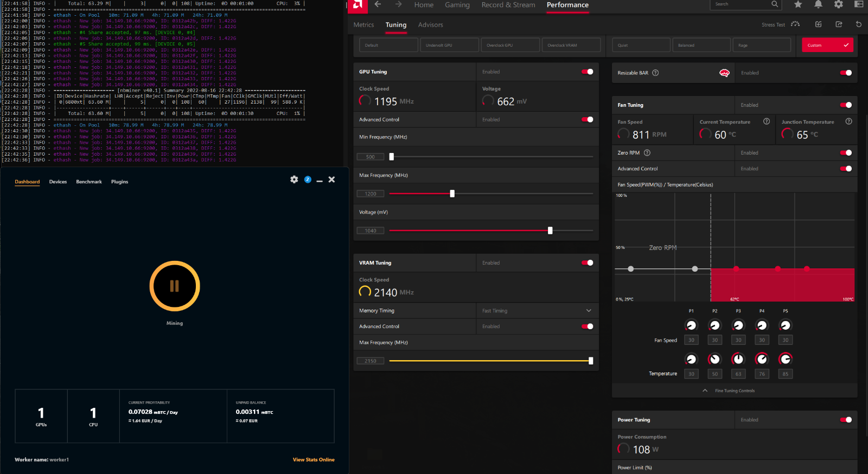Image resolution: width=868 pixels, height=474 pixels.
Task: Adjust the P2 temperature knob
Action: pyautogui.click(x=715, y=359)
